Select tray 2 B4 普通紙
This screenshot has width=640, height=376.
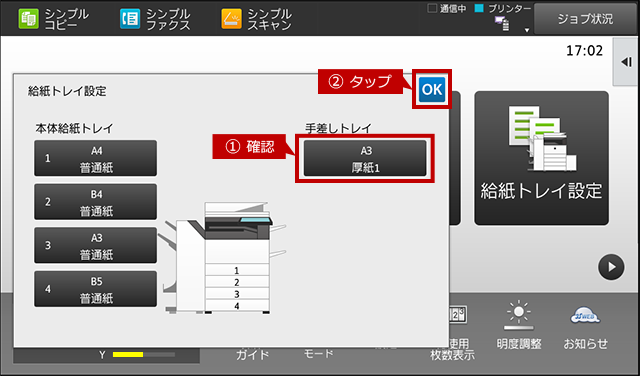coord(96,202)
